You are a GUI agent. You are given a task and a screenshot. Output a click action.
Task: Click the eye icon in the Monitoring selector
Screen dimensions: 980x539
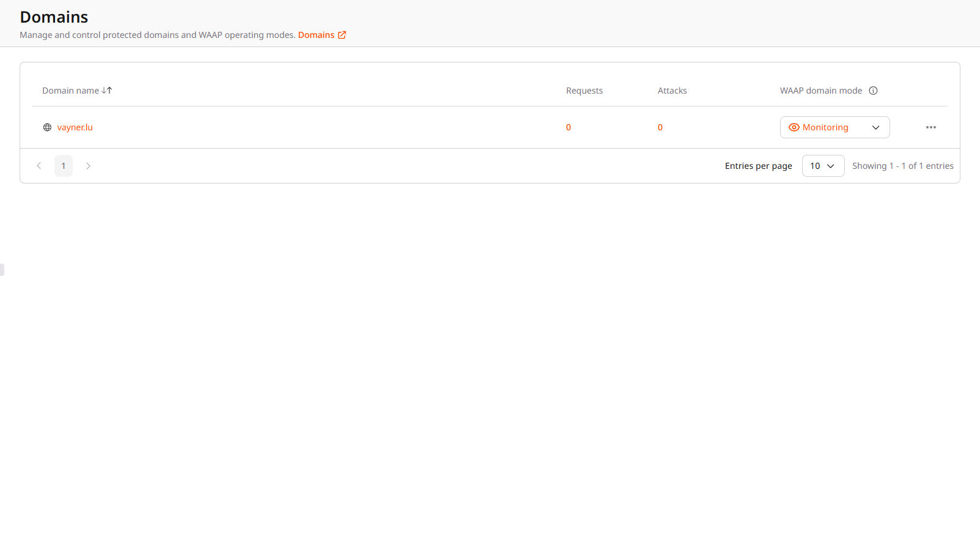794,127
